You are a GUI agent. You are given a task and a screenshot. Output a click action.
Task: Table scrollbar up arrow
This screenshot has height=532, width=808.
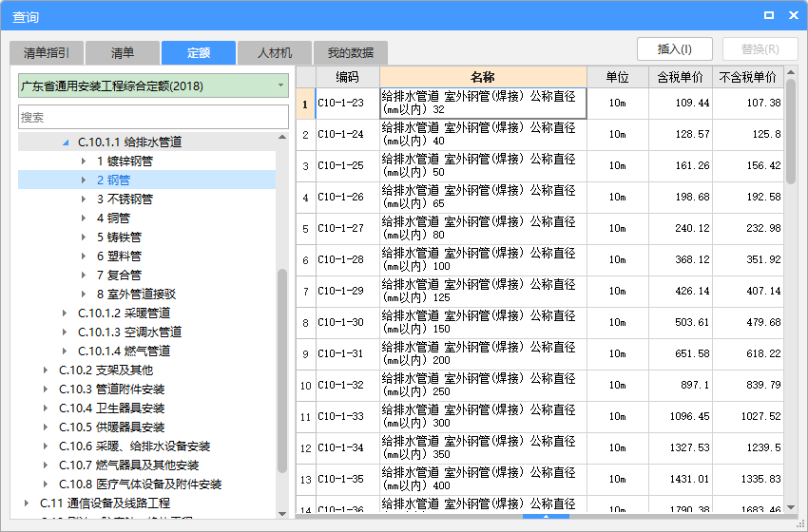tap(791, 71)
